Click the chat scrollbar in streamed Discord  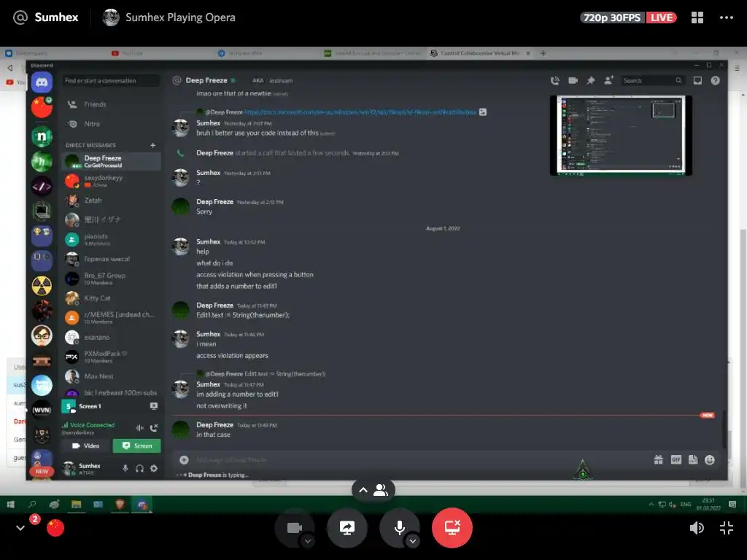pos(724,429)
